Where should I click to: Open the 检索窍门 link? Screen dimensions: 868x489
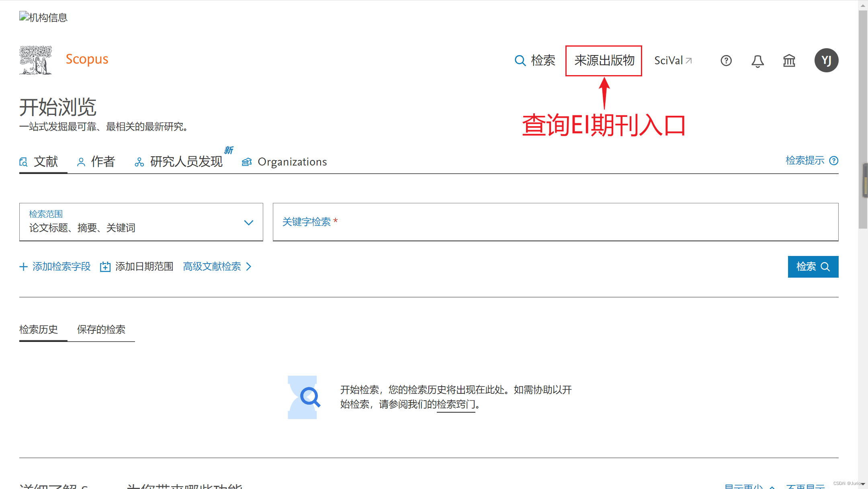[x=456, y=404]
